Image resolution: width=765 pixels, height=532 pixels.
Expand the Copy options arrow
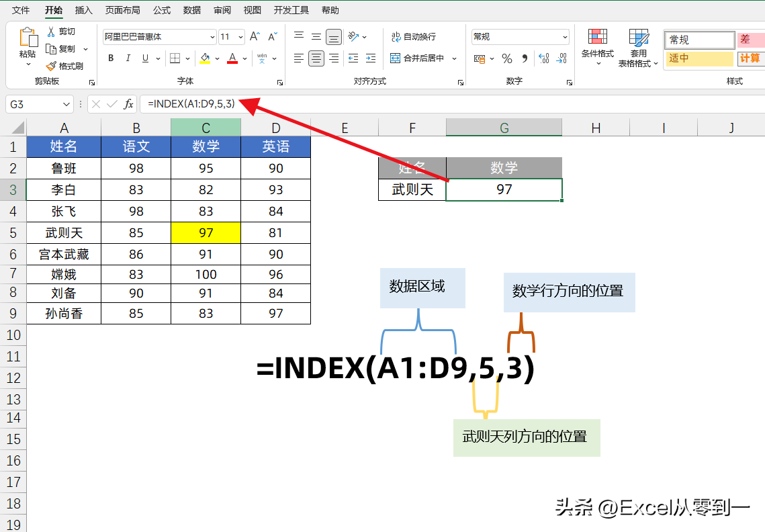pos(85,49)
